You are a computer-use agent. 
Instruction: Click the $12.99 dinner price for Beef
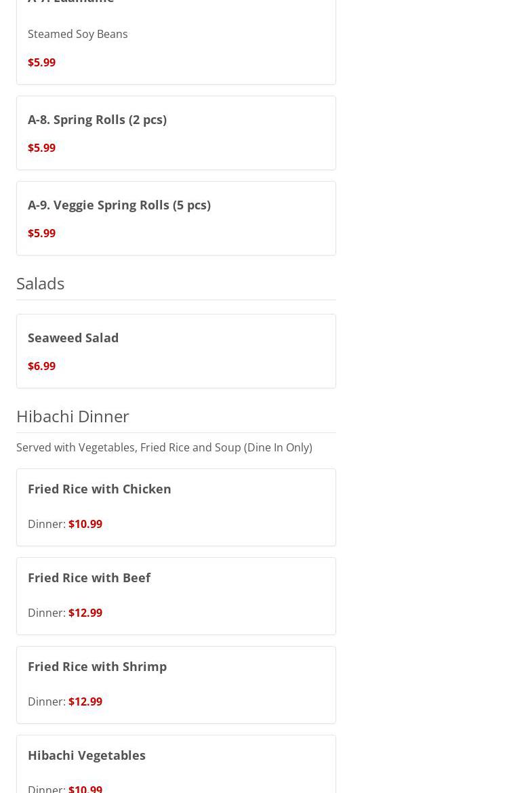85,613
